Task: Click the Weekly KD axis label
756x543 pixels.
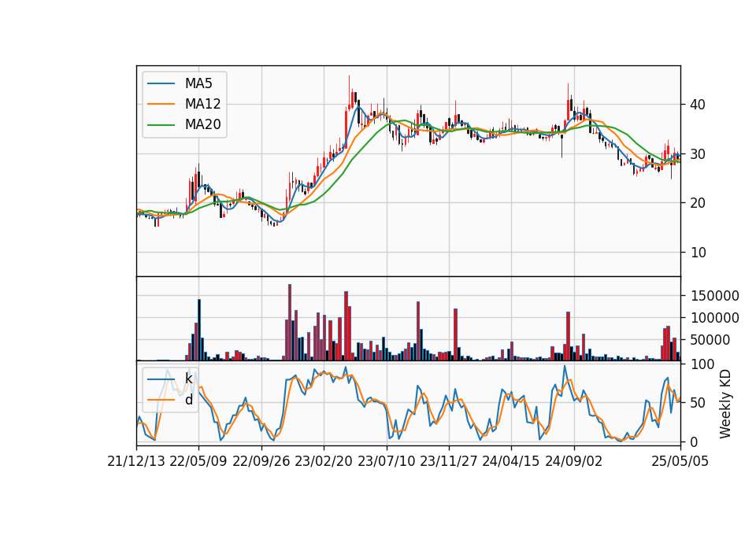Action: [724, 404]
